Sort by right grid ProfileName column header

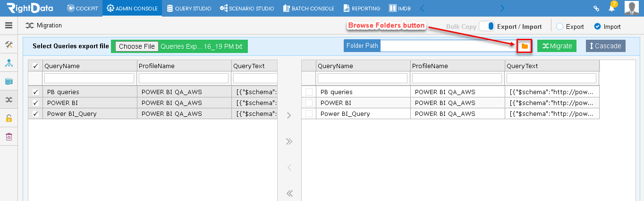[x=458, y=66]
